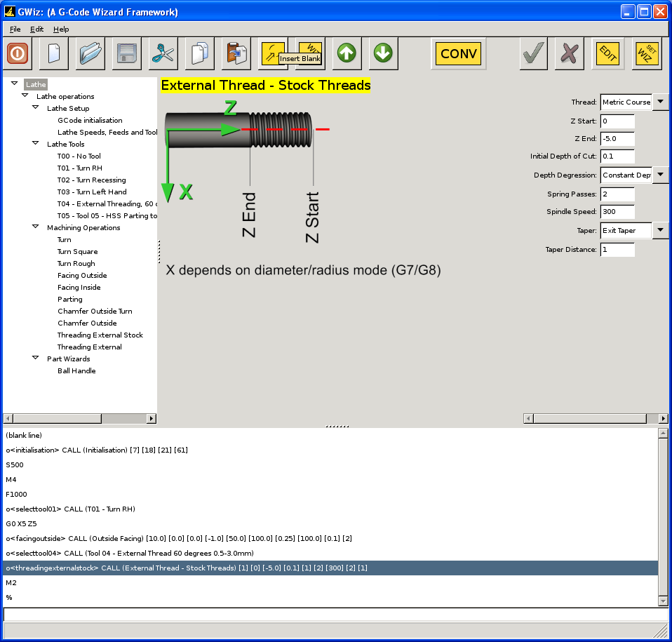Select the Turn operation
672x642 pixels.
tap(65, 239)
